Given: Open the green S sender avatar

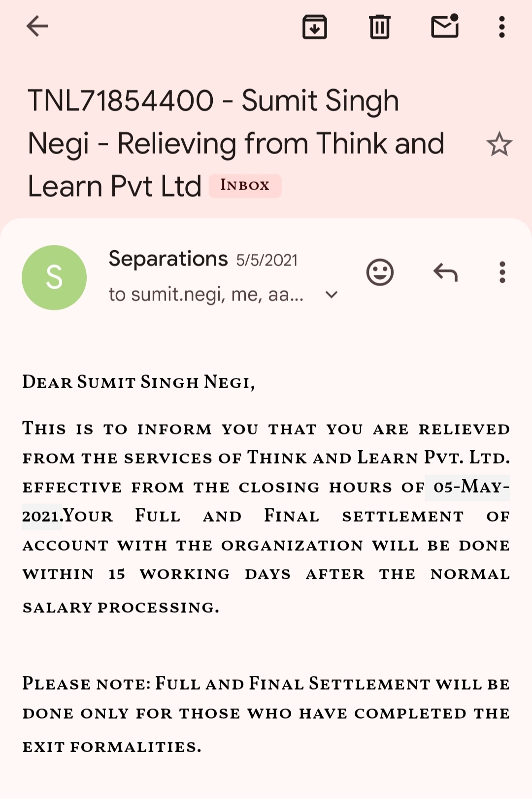Looking at the screenshot, I should (x=54, y=277).
